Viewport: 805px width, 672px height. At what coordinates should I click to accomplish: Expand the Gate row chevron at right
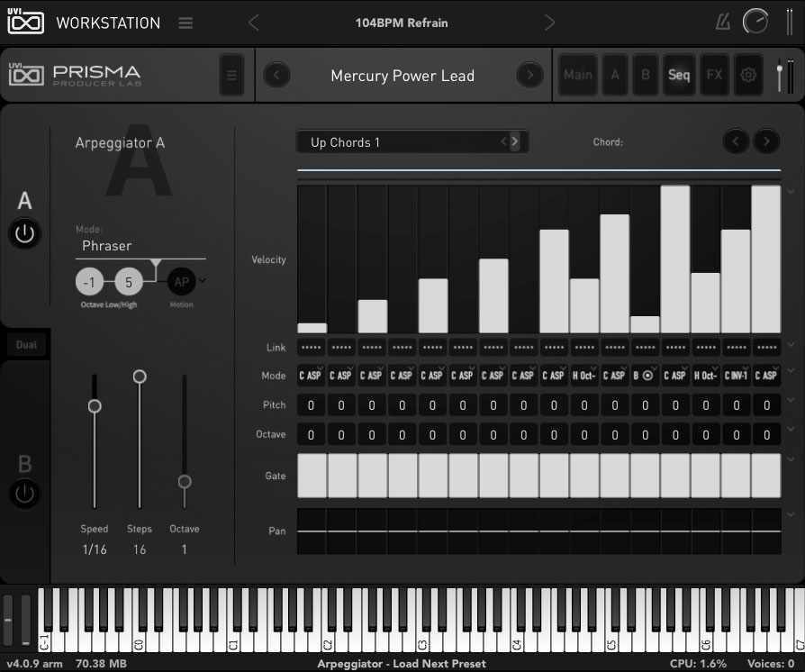(791, 459)
